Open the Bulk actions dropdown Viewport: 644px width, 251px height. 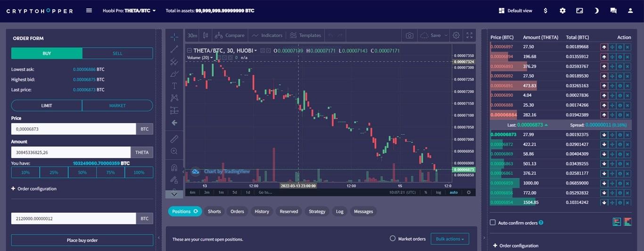coord(450,239)
